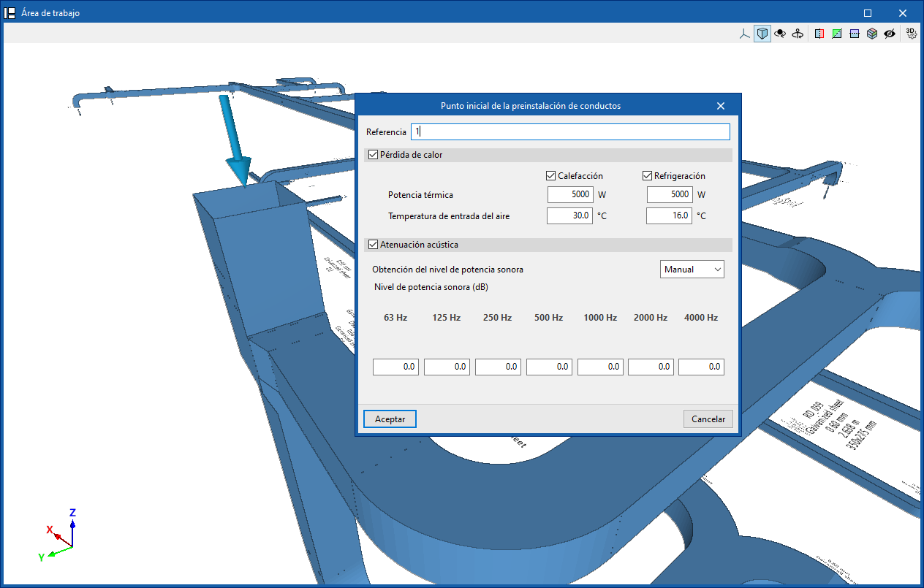Disable the Refrigeración checkbox
Screen dimensions: 924x588
click(x=647, y=176)
